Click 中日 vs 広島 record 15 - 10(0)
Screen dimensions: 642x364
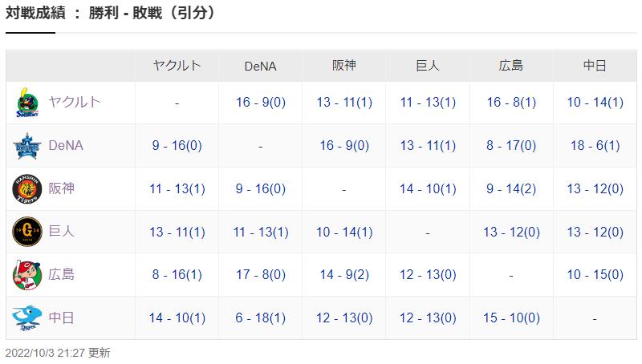pyautogui.click(x=511, y=317)
